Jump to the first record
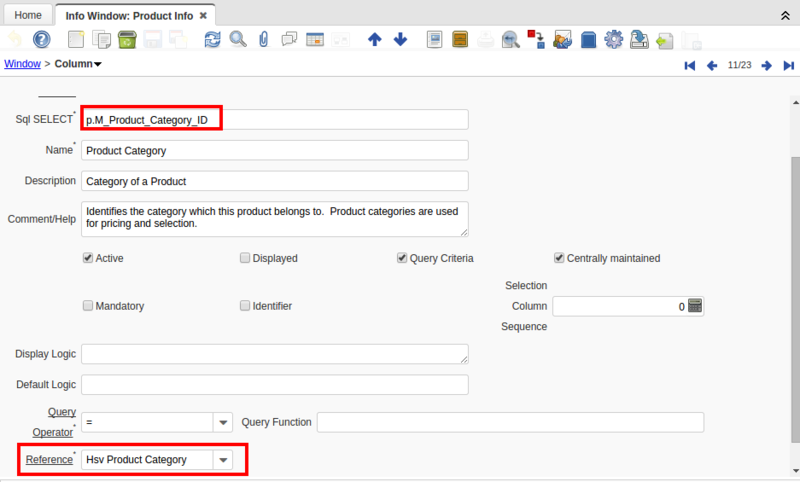 pos(689,65)
